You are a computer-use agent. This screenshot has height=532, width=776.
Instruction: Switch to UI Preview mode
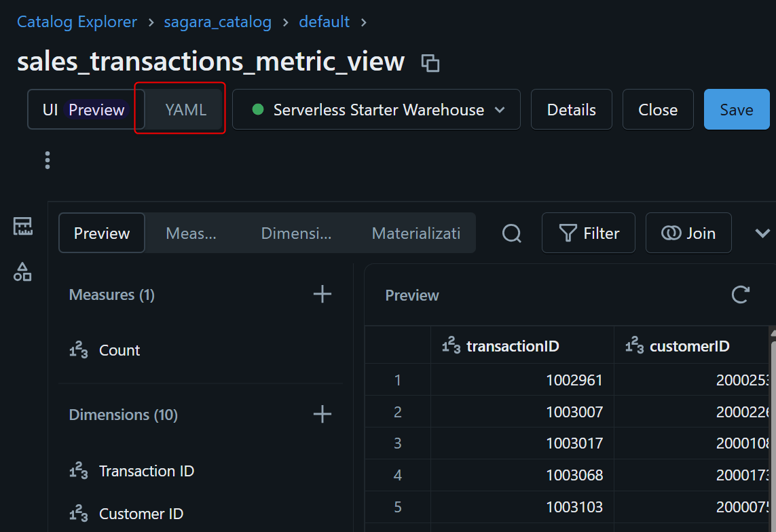coord(86,110)
